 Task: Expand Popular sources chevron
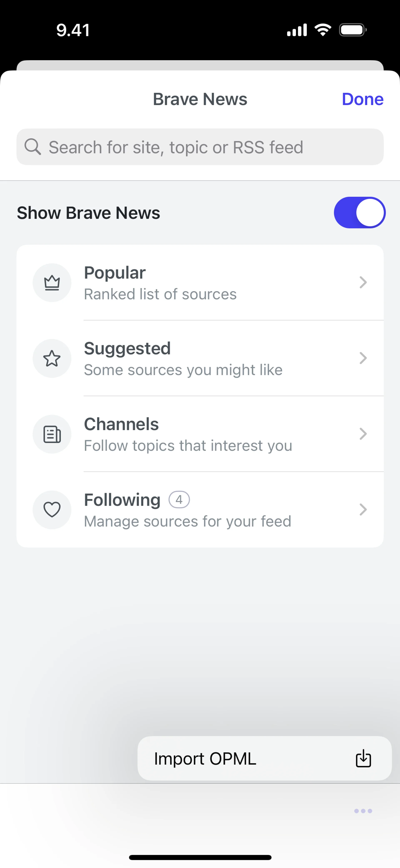tap(363, 282)
